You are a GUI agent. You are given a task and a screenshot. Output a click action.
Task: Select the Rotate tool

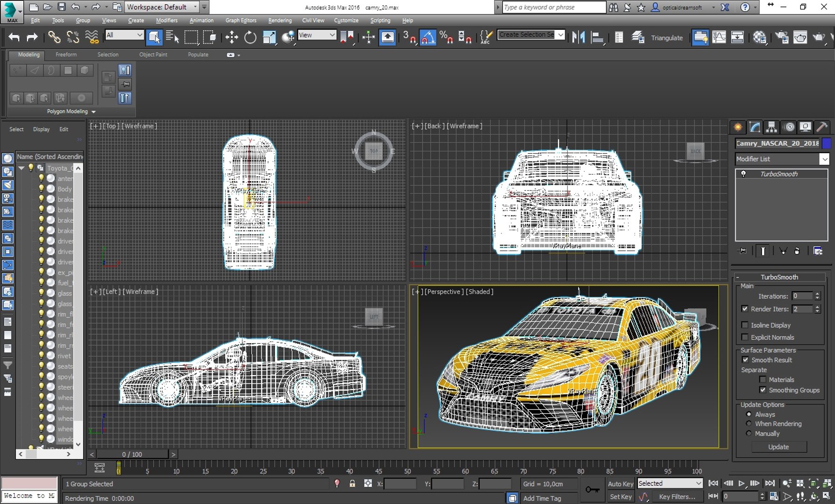[x=250, y=37]
